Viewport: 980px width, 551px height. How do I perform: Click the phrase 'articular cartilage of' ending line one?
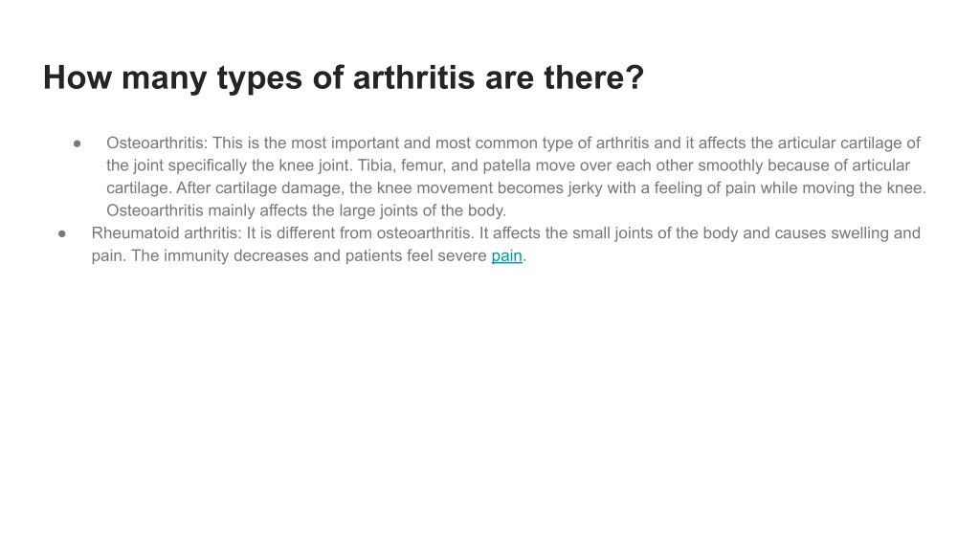(x=849, y=143)
